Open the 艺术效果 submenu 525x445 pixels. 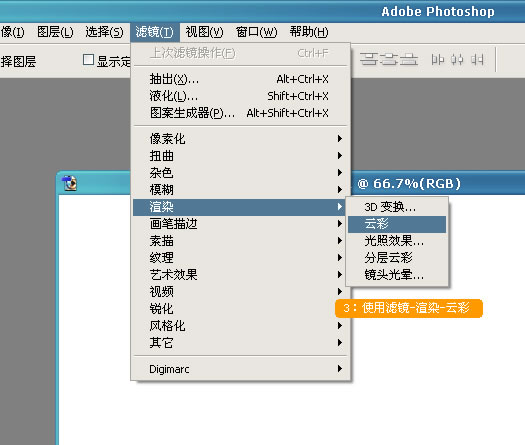tap(240, 275)
